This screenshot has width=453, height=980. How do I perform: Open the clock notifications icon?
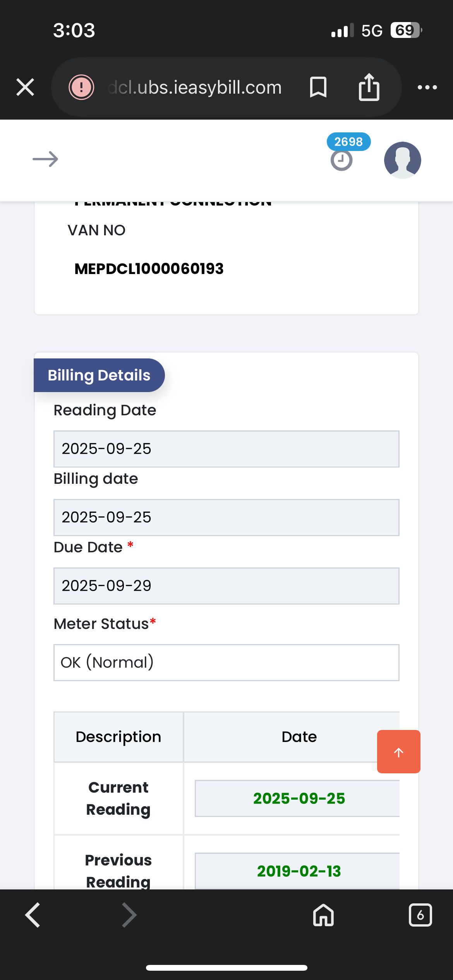[x=341, y=159]
